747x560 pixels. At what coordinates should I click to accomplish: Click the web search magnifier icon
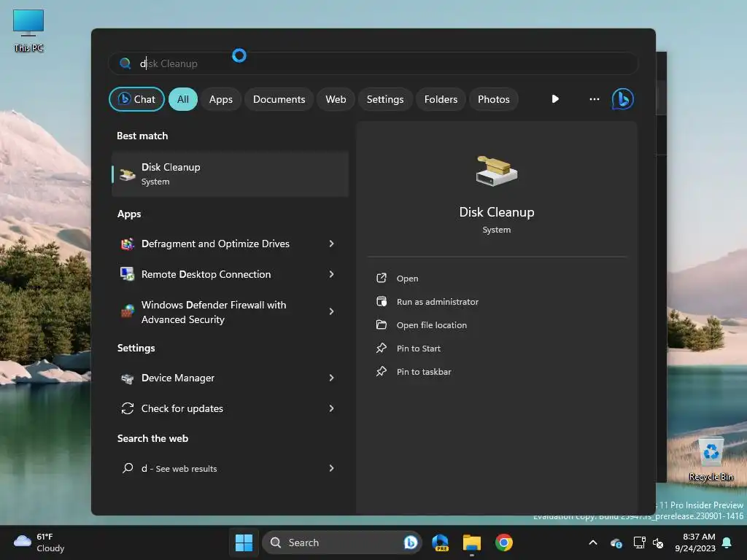[x=127, y=468]
